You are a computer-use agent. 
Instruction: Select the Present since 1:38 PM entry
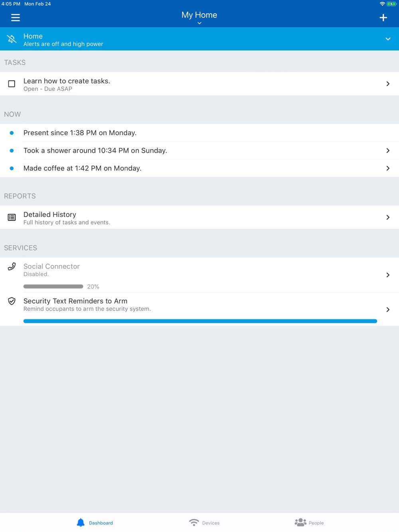pyautogui.click(x=199, y=133)
